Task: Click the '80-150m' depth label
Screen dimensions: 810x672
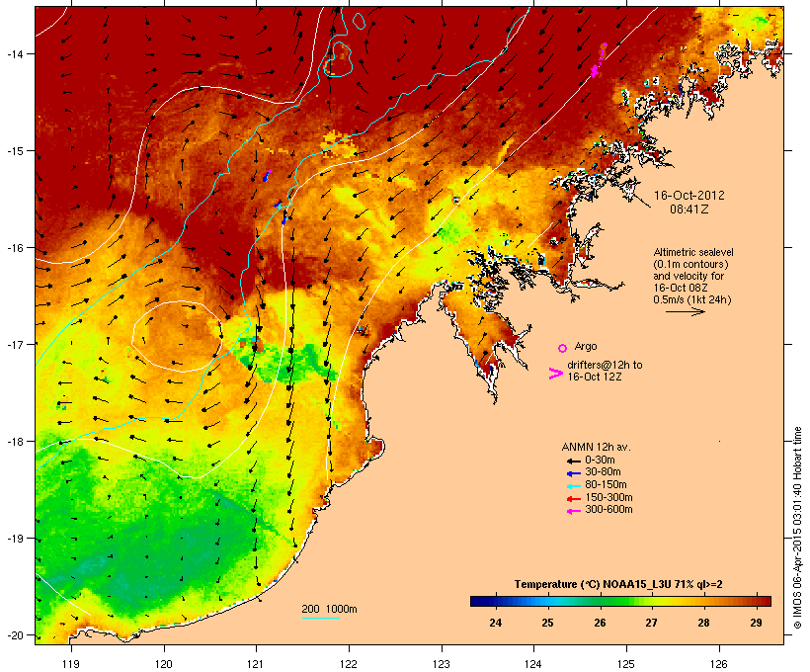Action: [x=606, y=485]
